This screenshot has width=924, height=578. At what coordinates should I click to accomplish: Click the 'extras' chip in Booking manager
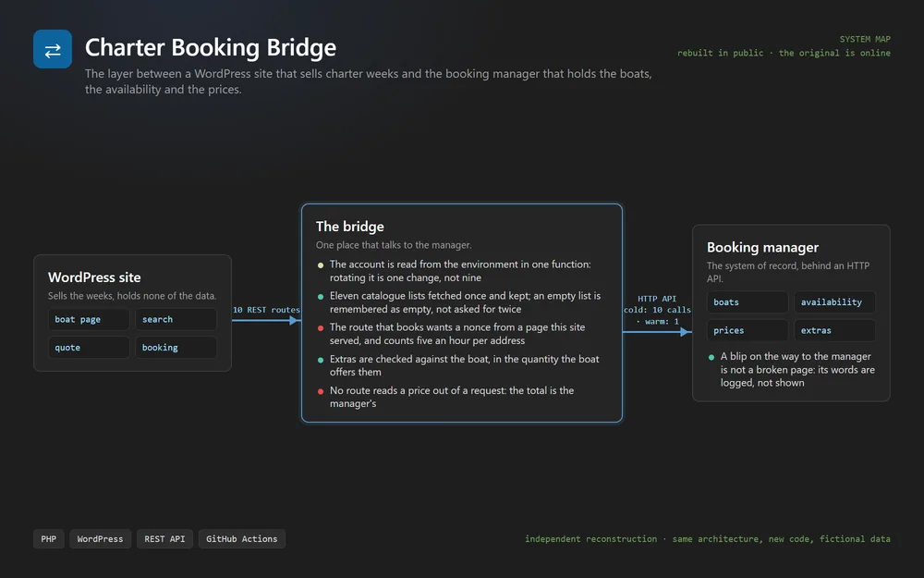click(x=834, y=330)
